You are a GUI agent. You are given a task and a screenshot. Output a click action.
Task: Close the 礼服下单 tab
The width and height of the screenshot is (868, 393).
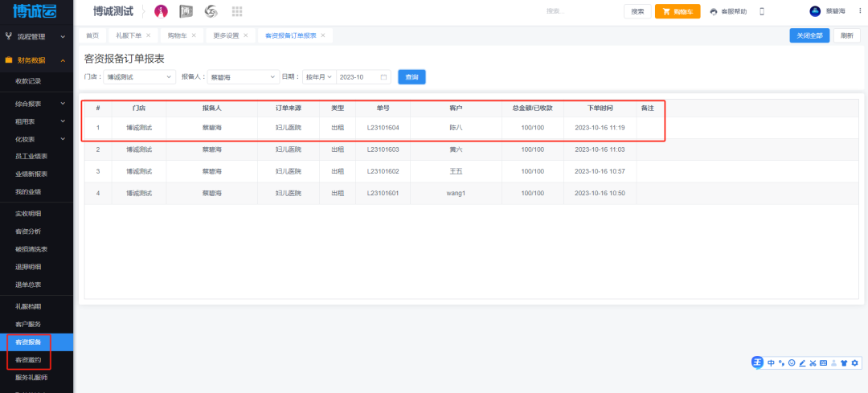point(149,35)
